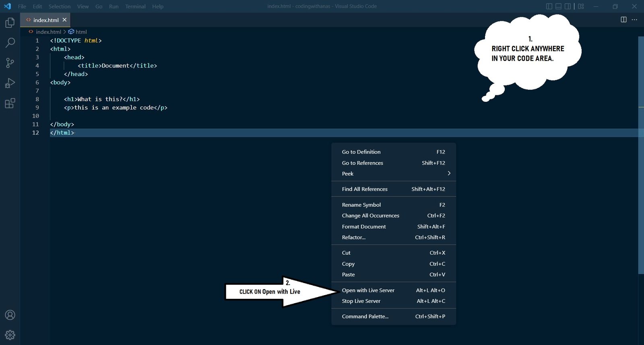Click line number 8 in gutter

tap(37, 99)
